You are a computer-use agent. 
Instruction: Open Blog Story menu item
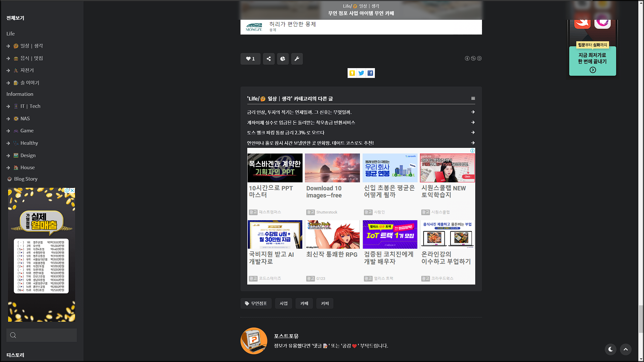(25, 179)
